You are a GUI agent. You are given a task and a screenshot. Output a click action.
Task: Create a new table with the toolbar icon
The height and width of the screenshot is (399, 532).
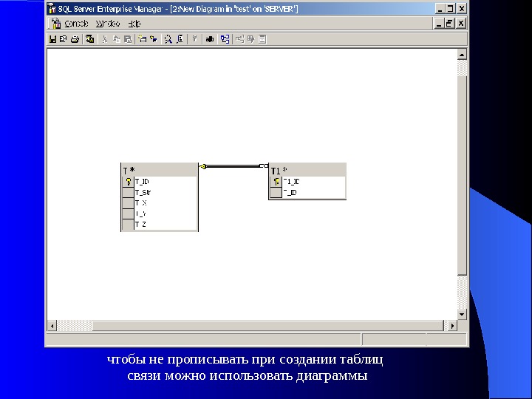(142, 39)
